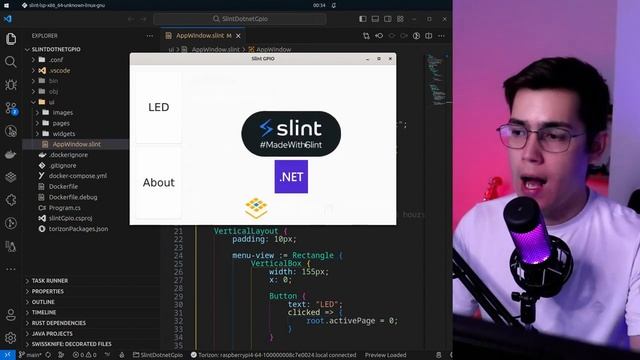The image size is (640, 360).
Task: Expand the JAVA PROJECTS section
Action: point(52,333)
